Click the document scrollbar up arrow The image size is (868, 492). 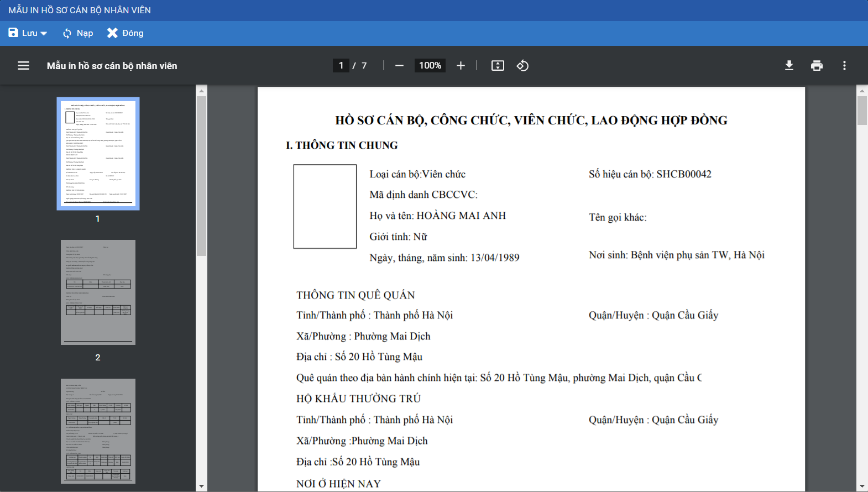point(862,90)
